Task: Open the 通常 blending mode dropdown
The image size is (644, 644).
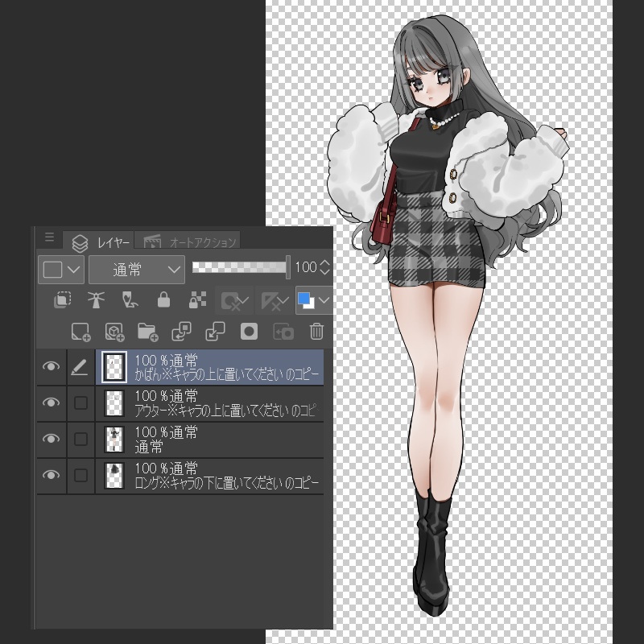Action: (x=137, y=270)
